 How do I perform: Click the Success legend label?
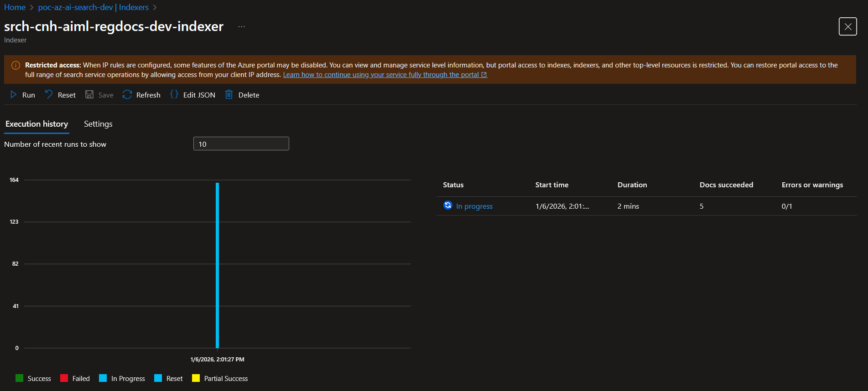(39, 379)
